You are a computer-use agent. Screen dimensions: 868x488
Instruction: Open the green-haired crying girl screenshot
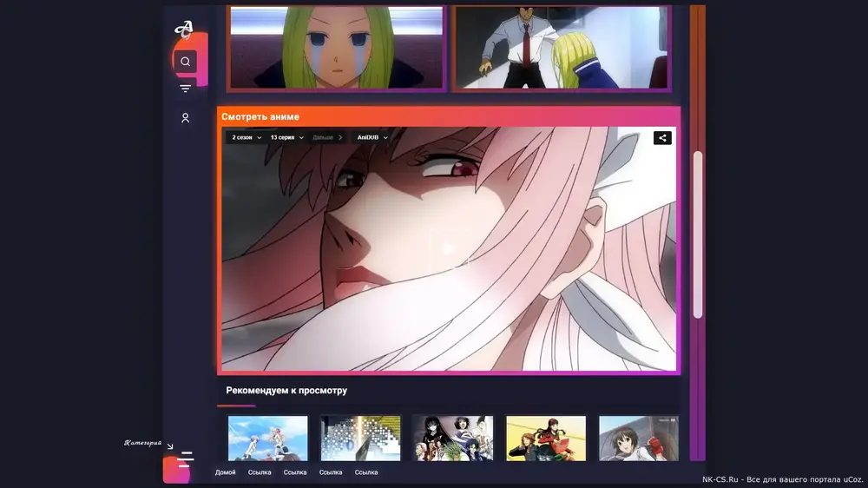coord(337,48)
